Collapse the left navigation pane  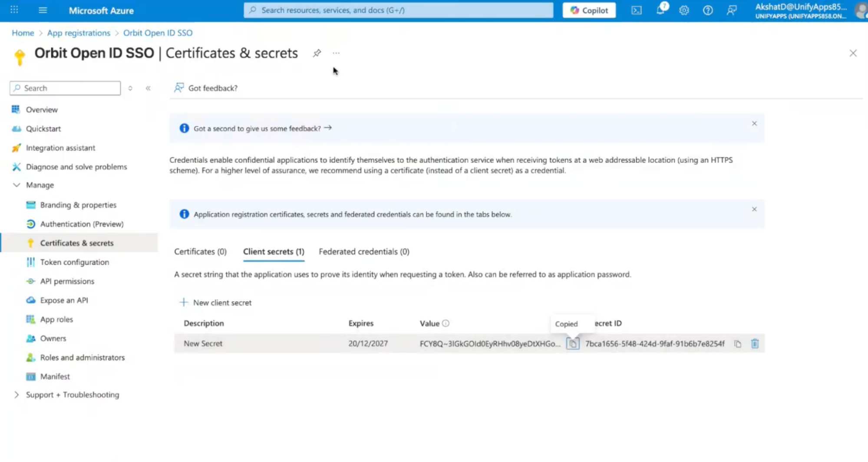[148, 88]
